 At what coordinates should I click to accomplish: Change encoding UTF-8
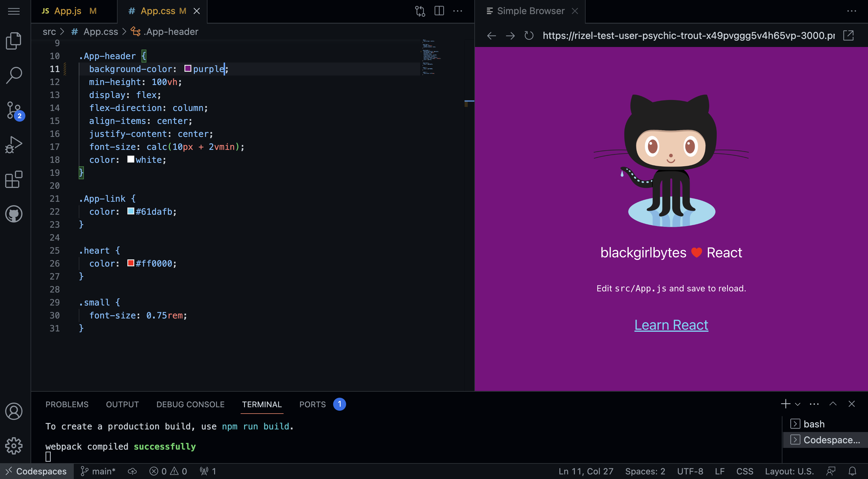[690, 471]
